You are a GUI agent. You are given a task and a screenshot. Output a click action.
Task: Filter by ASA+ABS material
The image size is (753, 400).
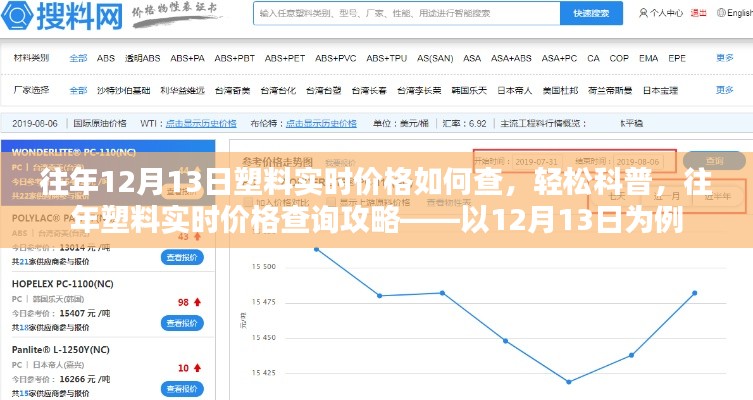[511, 58]
